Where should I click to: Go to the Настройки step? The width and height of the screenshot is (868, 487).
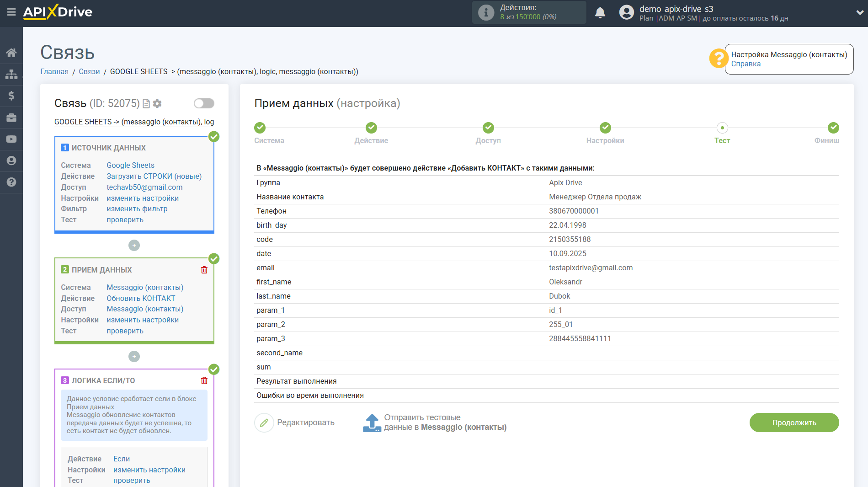coord(605,128)
